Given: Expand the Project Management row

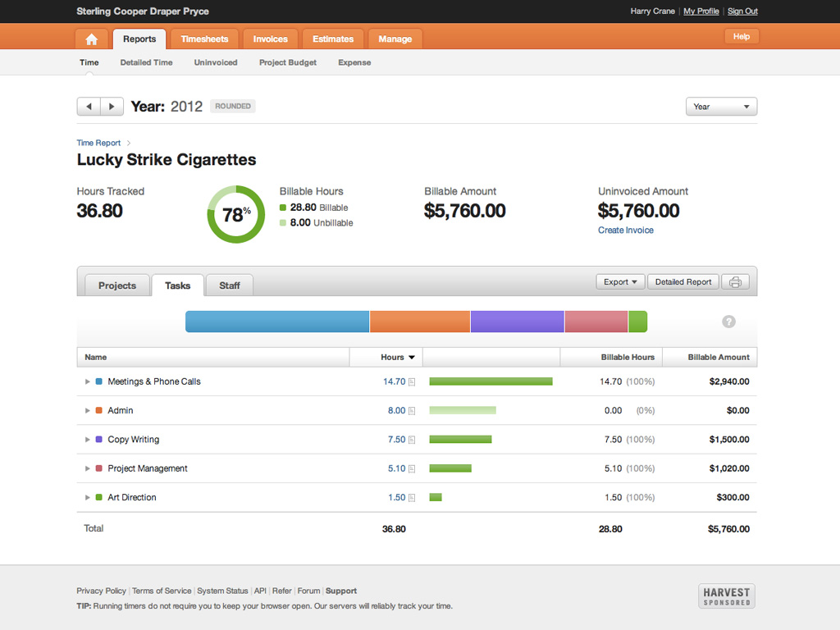Looking at the screenshot, I should pos(87,468).
